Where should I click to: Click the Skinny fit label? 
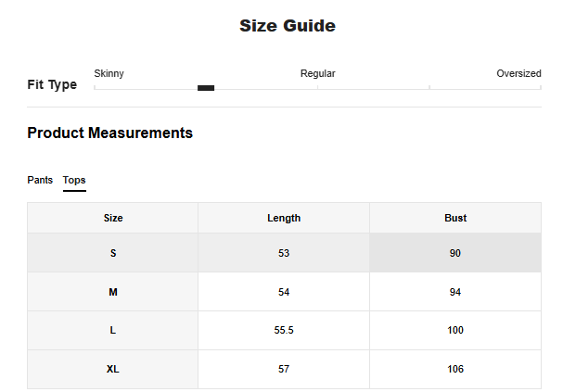(x=109, y=73)
